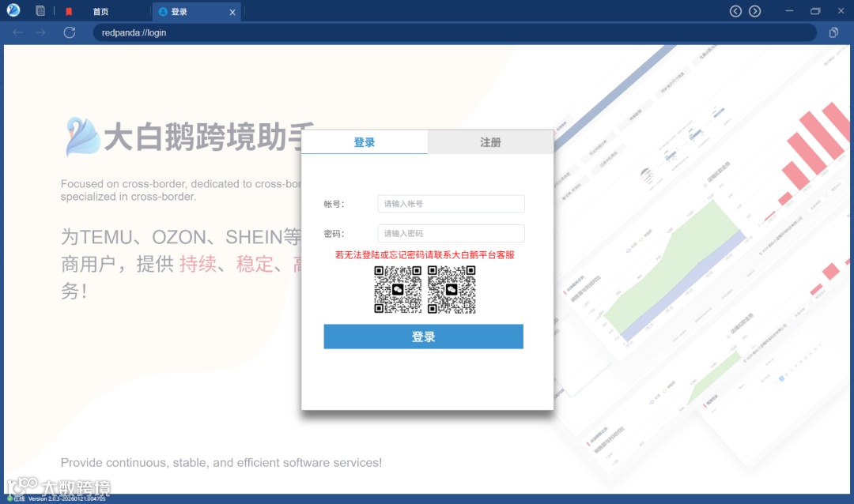Restore down the application window
Image resolution: width=854 pixels, height=504 pixels.
point(815,11)
